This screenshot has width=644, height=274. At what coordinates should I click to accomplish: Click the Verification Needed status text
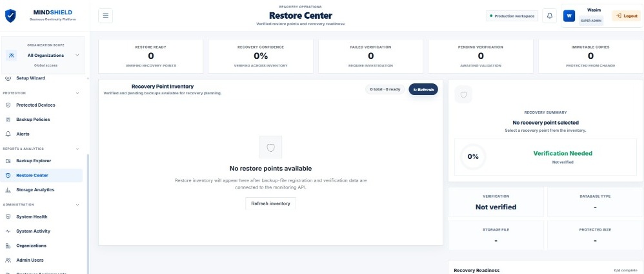563,153
